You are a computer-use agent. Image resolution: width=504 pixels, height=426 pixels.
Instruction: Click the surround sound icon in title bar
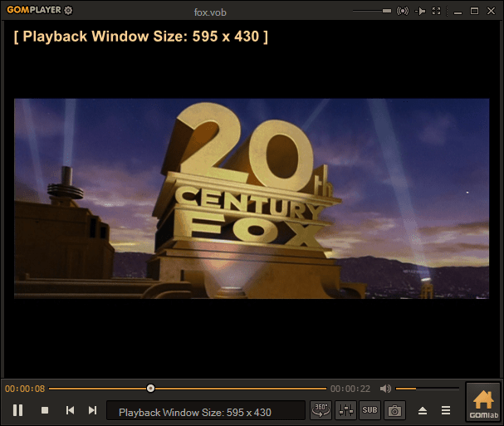(x=403, y=11)
